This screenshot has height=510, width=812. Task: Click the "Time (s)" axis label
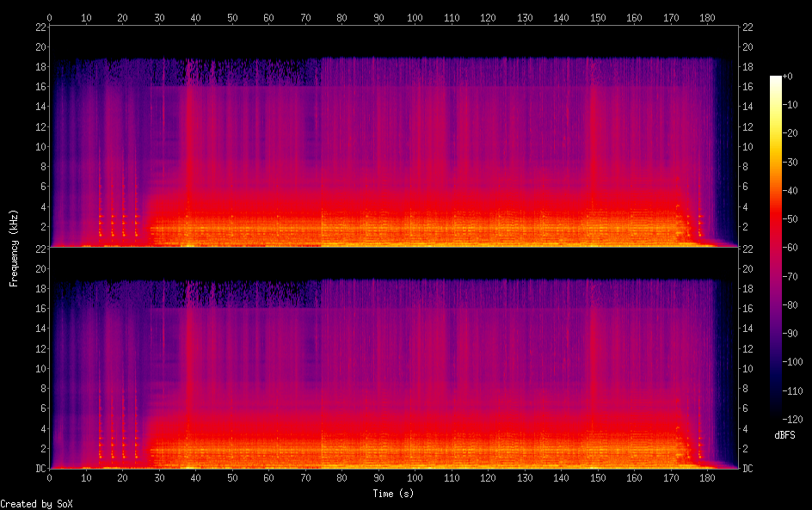click(393, 494)
